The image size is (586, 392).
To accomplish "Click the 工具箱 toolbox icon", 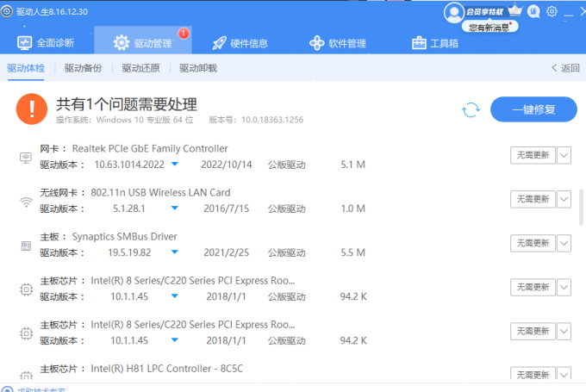I will 419,43.
